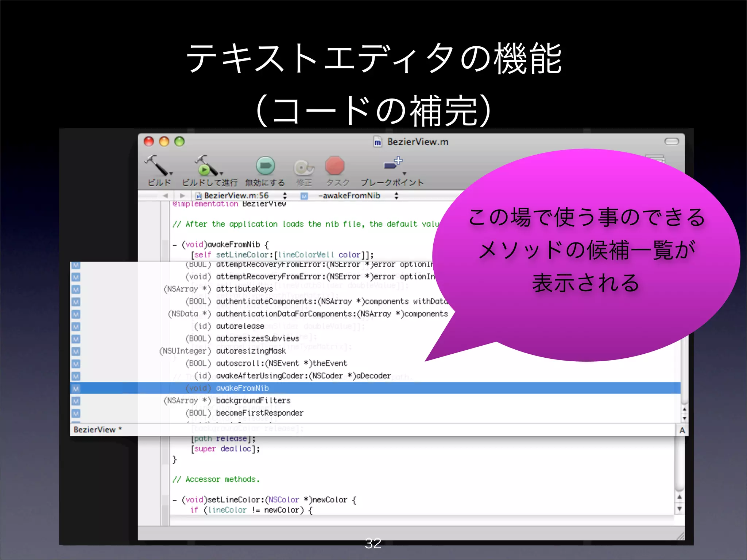The width and height of the screenshot is (747, 560).
Task: Click the completion list scroll up arrow
Action: click(x=684, y=410)
